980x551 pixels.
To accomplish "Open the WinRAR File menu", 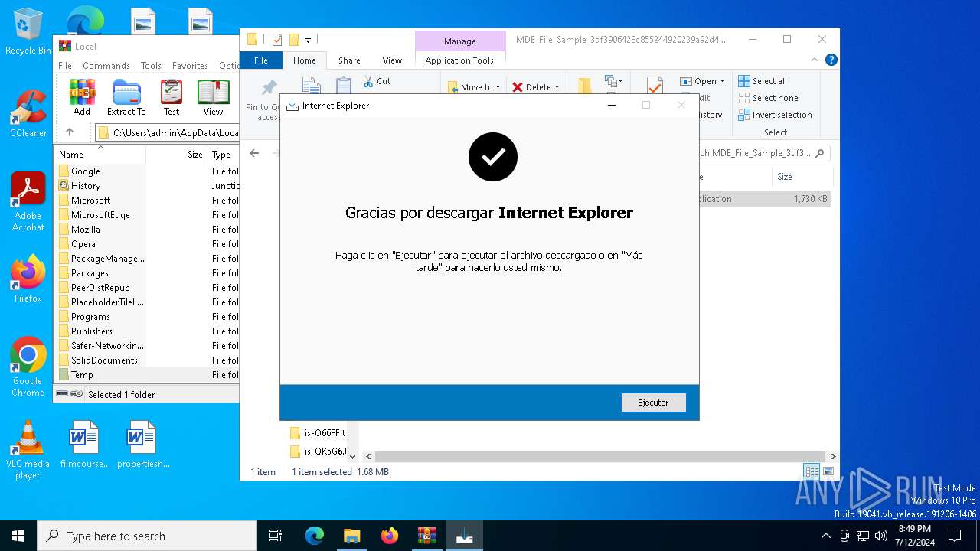I will 65,66.
